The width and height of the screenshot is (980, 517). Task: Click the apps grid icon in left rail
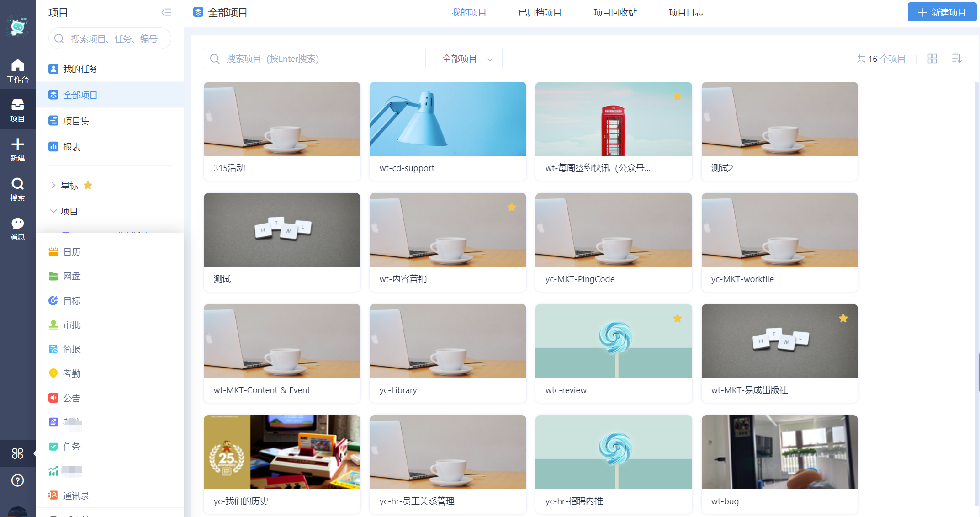click(x=17, y=453)
